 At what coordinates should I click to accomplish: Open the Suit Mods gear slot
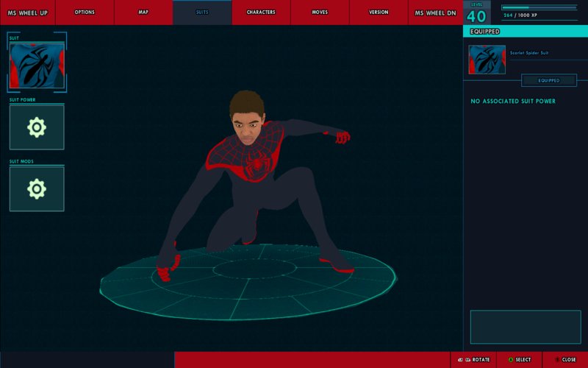(37, 189)
